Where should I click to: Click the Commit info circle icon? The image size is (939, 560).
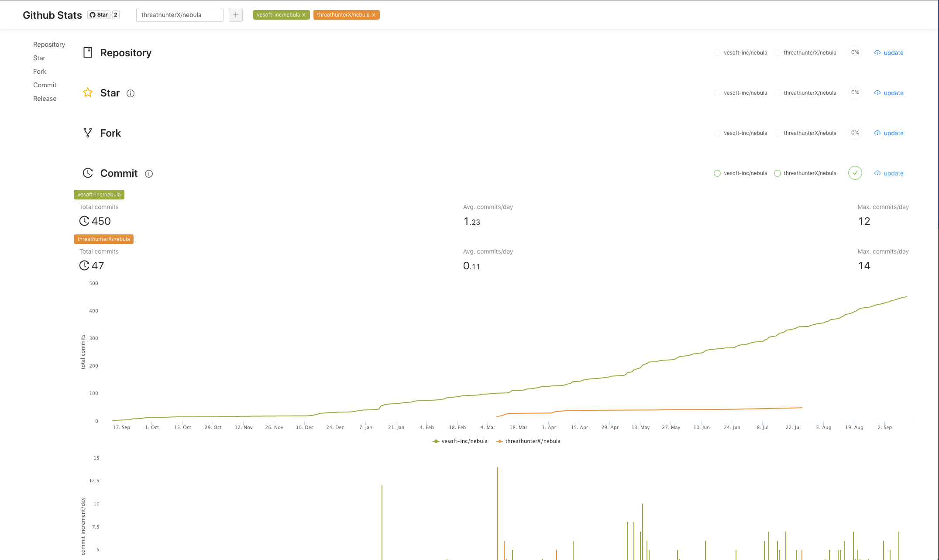(149, 174)
